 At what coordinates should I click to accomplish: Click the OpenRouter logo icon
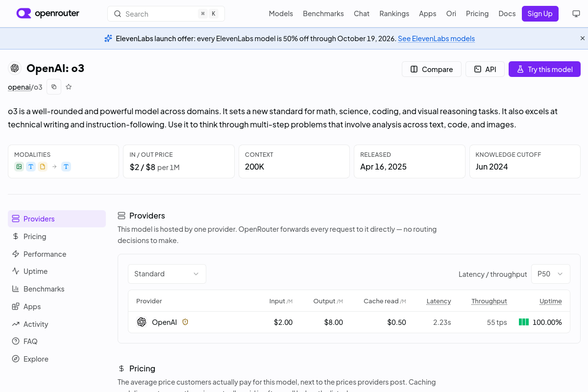[x=24, y=14]
